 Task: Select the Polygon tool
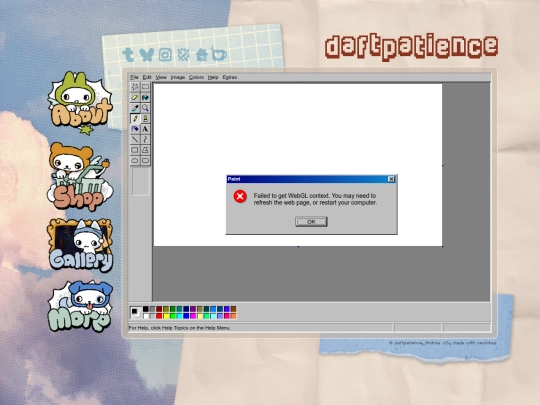145,150
